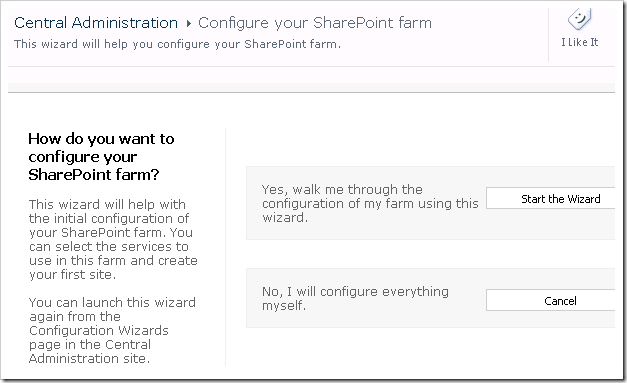Click the "Configuration Wizards" words in the left description
The height and width of the screenshot is (383, 627).
click(x=99, y=331)
